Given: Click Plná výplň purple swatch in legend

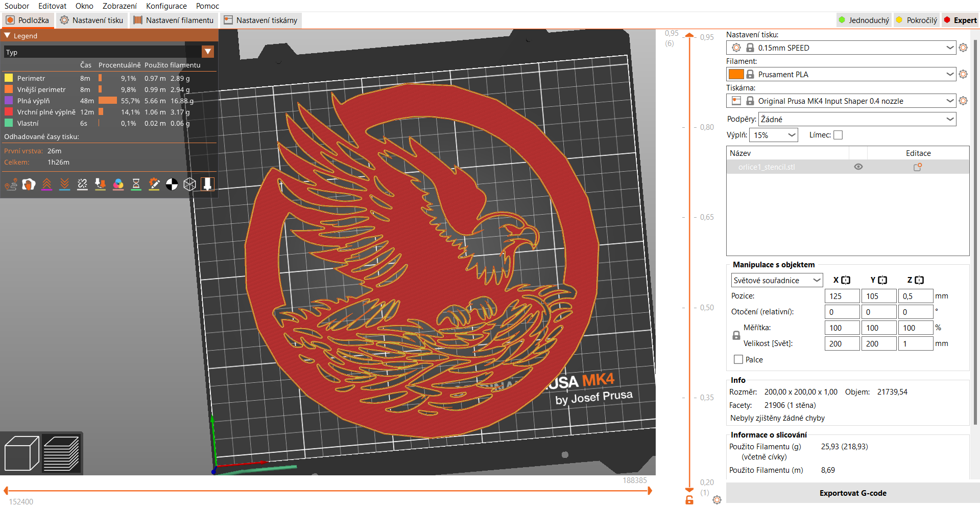Looking at the screenshot, I should click(x=9, y=101).
